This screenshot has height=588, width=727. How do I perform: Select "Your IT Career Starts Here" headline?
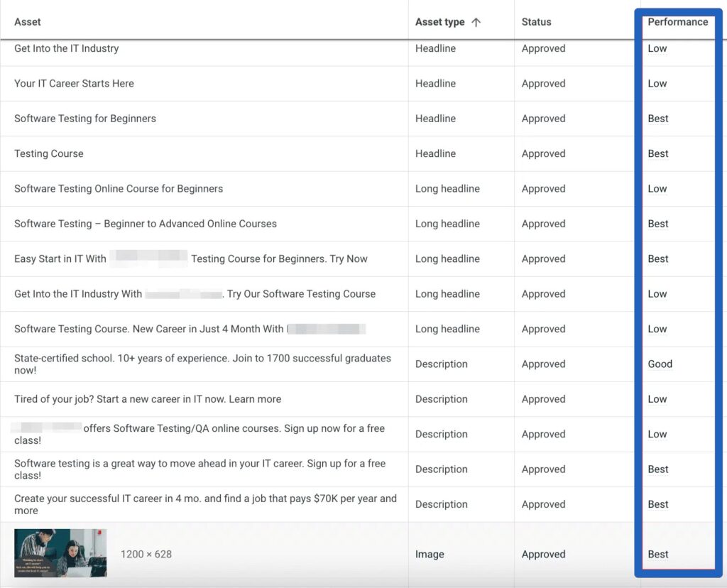tap(74, 83)
